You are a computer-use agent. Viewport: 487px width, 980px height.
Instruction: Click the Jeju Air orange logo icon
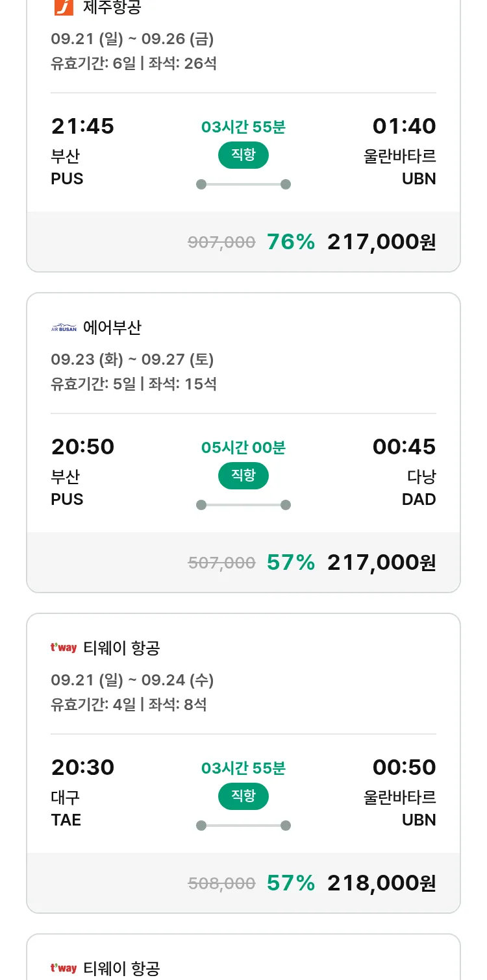click(63, 6)
